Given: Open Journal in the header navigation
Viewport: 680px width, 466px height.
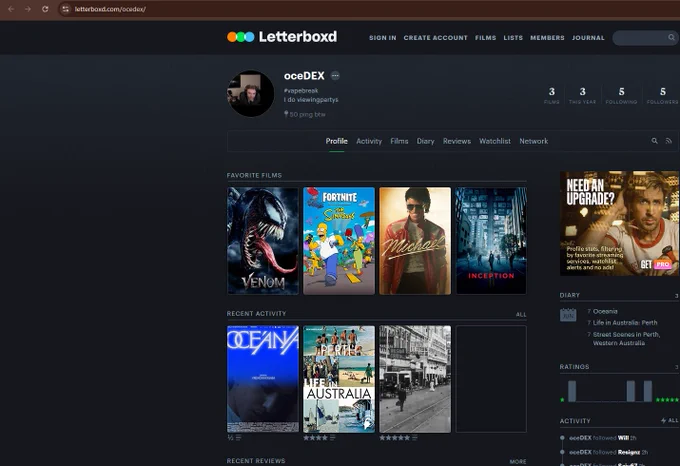Looking at the screenshot, I should coord(588,38).
